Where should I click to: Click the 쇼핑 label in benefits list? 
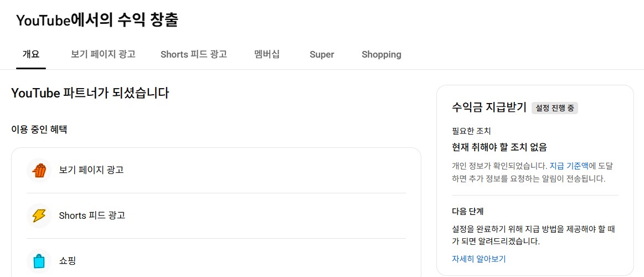pyautogui.click(x=68, y=260)
